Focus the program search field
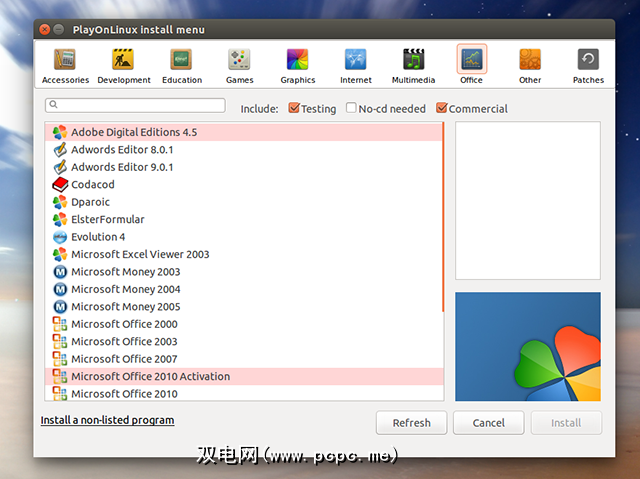Viewport: 640px width, 479px height. coord(135,105)
